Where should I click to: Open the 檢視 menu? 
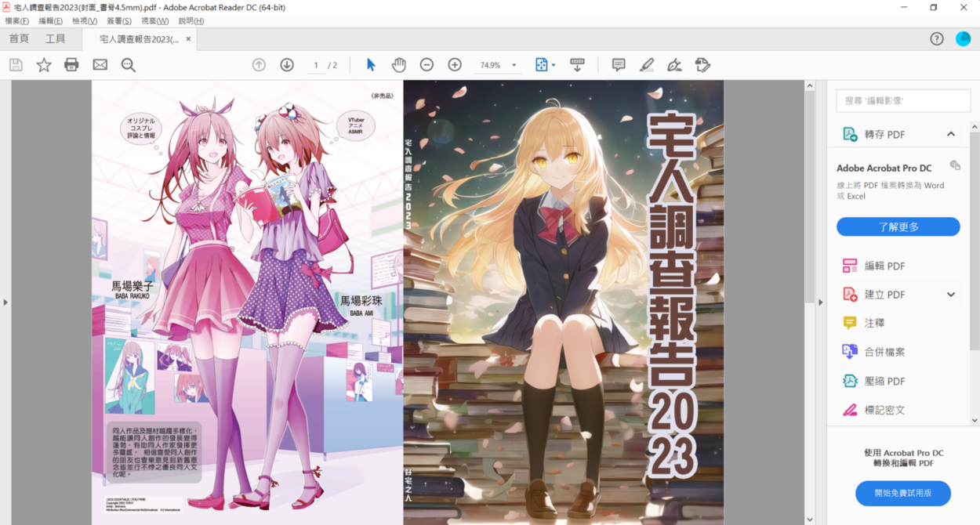[85, 21]
